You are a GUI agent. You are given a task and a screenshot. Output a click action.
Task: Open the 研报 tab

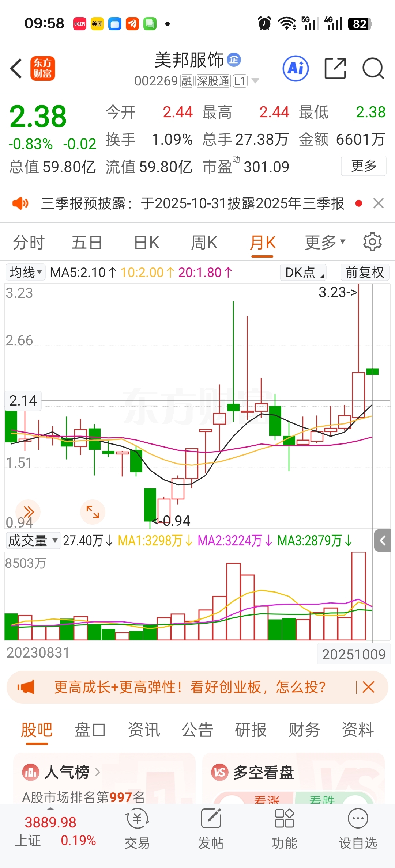251,730
